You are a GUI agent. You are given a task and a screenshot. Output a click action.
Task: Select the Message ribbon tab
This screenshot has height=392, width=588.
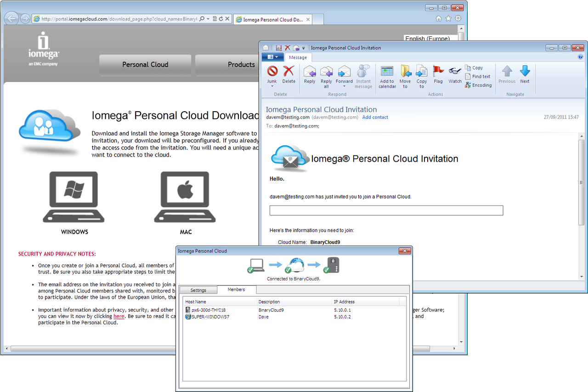pyautogui.click(x=298, y=57)
